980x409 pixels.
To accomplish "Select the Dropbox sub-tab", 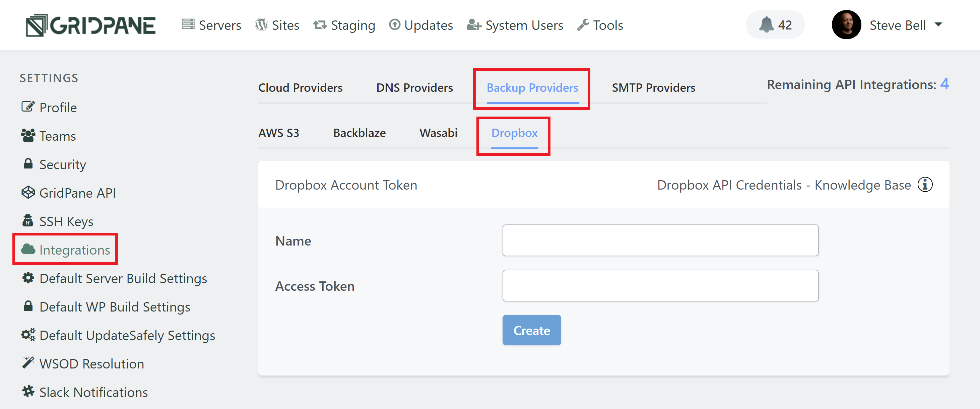I will pos(514,133).
